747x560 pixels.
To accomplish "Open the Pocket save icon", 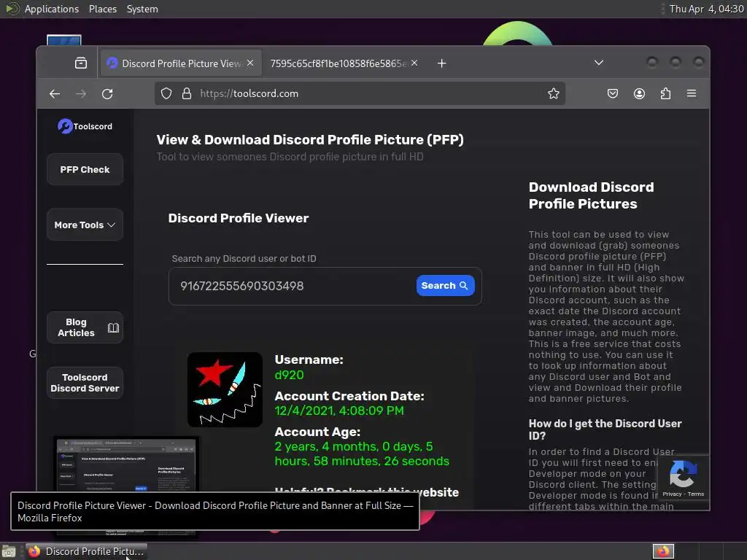I will click(x=613, y=94).
